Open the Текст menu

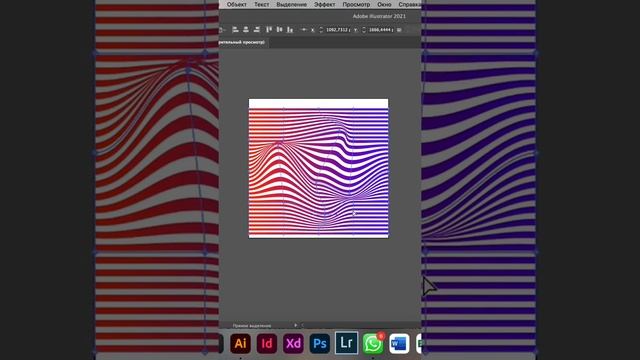(261, 4)
